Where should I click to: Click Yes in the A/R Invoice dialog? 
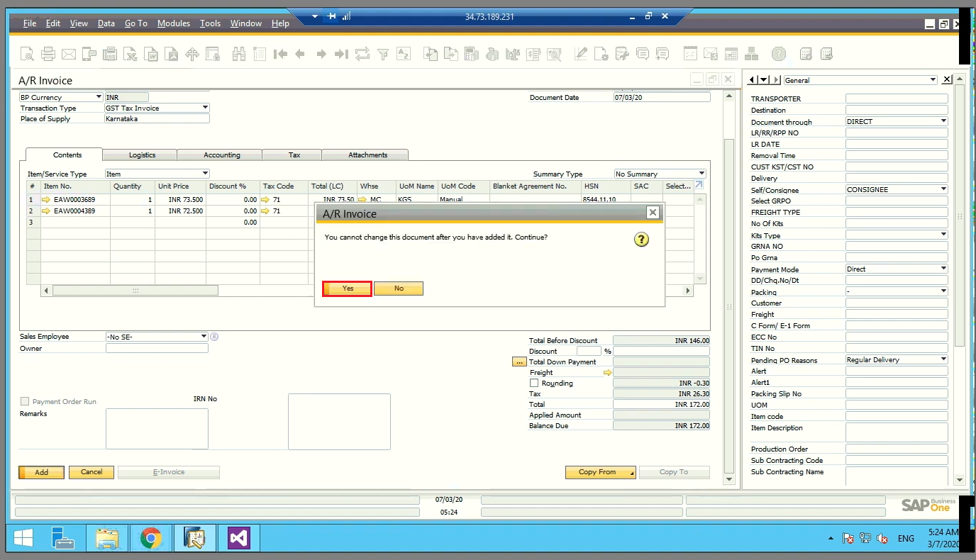pos(348,289)
